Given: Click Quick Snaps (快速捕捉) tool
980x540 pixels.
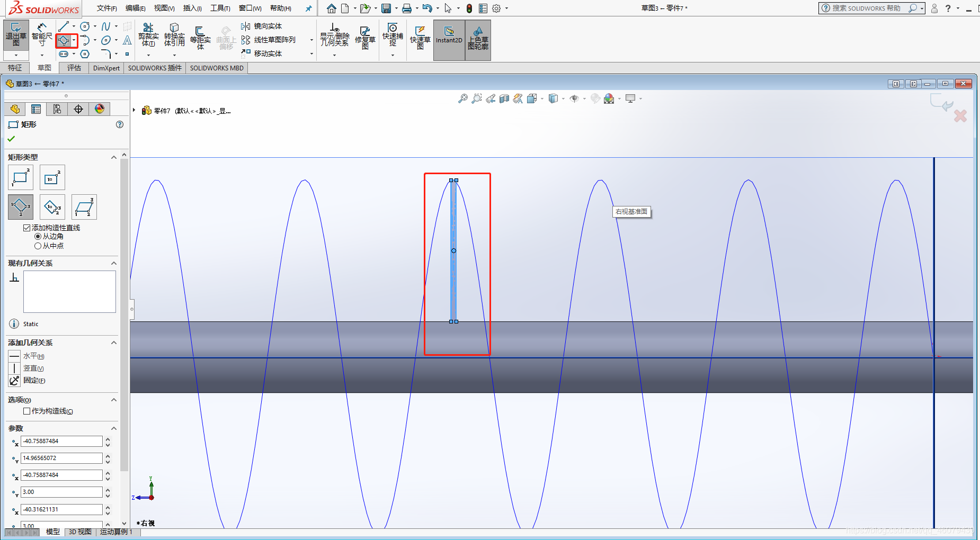Looking at the screenshot, I should click(x=393, y=35).
